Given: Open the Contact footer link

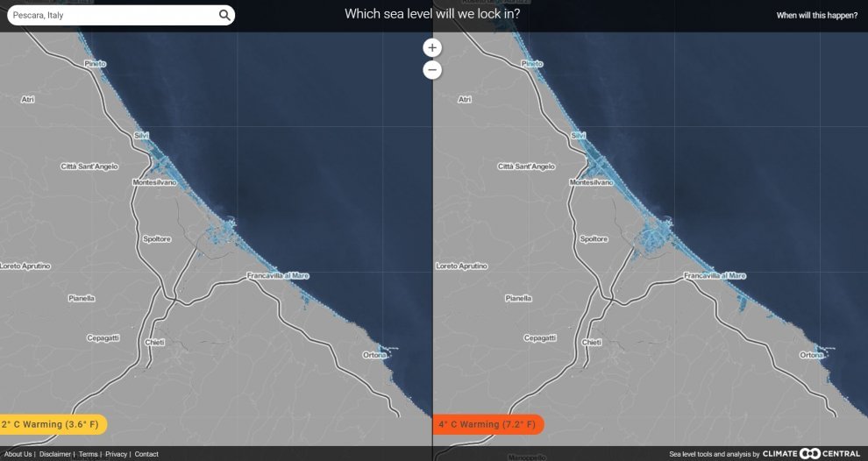Looking at the screenshot, I should (x=146, y=454).
